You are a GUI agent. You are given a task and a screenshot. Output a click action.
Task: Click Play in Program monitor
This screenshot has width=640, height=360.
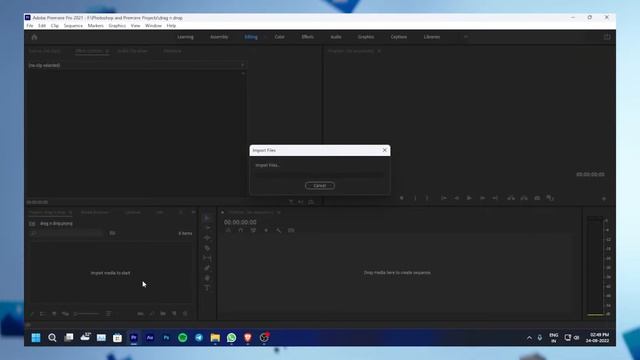pyautogui.click(x=469, y=198)
